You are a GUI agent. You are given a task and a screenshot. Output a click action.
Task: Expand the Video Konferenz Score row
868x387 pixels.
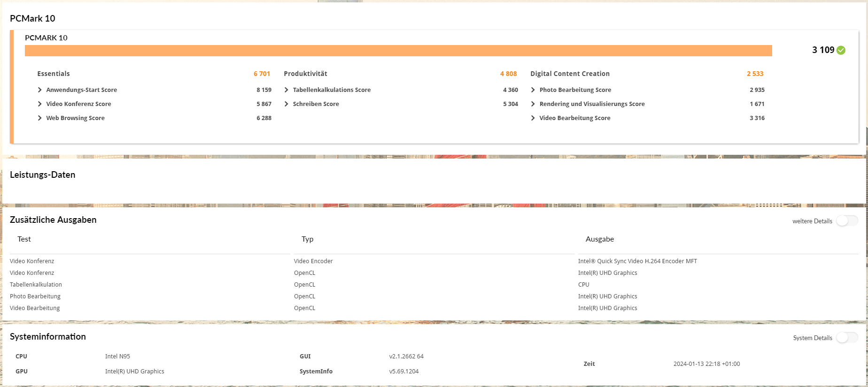pyautogui.click(x=40, y=104)
